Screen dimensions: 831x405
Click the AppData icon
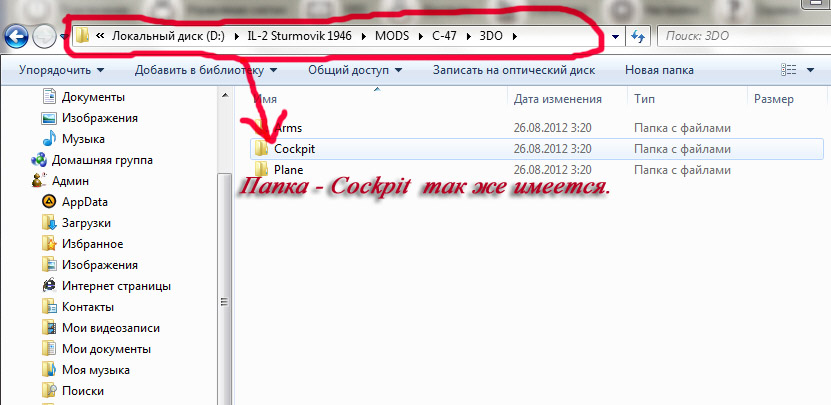49,202
